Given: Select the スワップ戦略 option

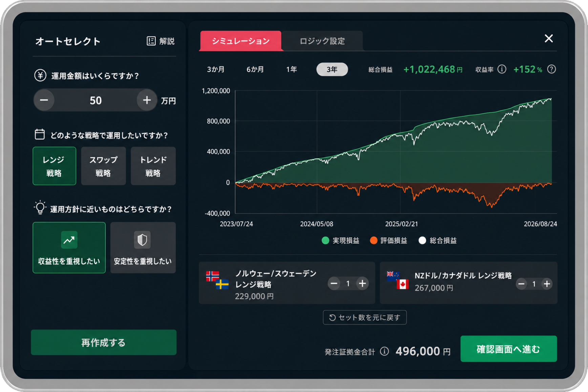Looking at the screenshot, I should [x=103, y=166].
